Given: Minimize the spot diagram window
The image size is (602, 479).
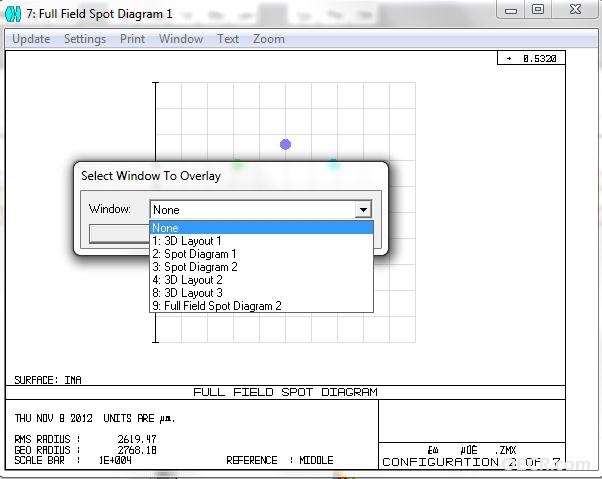Looking at the screenshot, I should [x=510, y=10].
